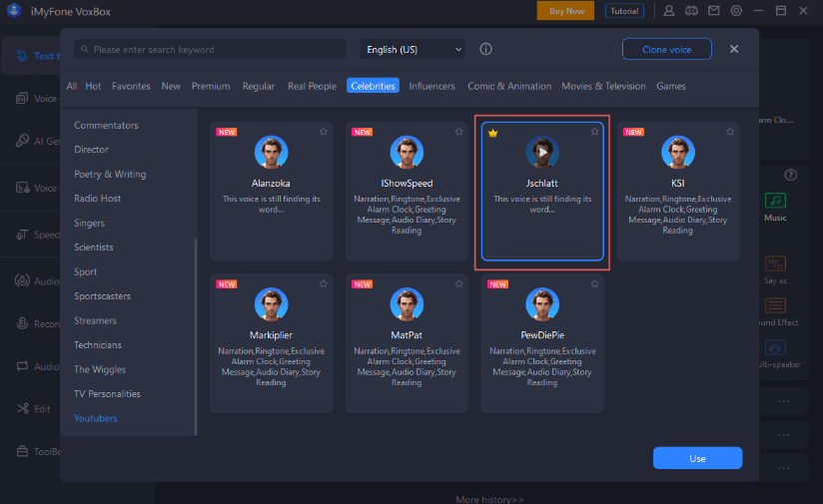
Task: Switch to the All tab
Action: click(71, 86)
